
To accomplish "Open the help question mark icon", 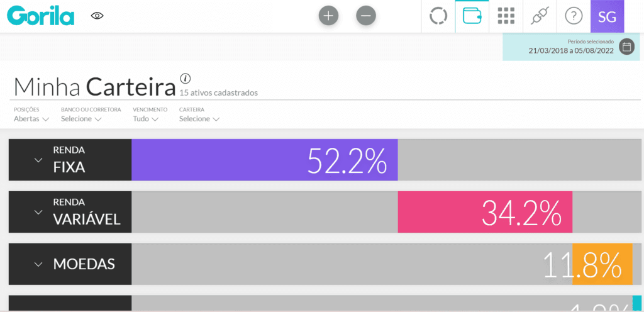I will coord(574,16).
